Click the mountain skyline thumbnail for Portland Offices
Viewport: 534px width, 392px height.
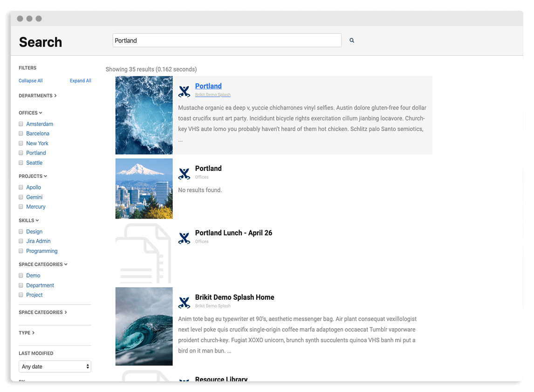click(144, 189)
